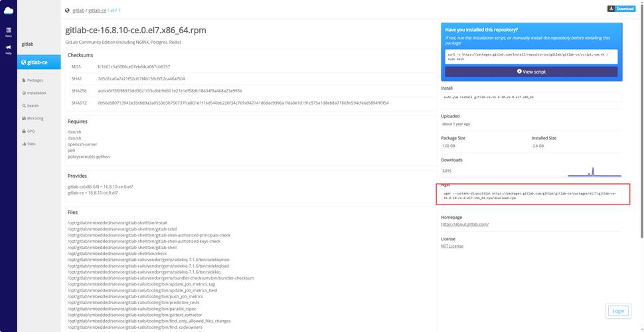Click the perl requirement
644x332 pixels.
point(72,150)
